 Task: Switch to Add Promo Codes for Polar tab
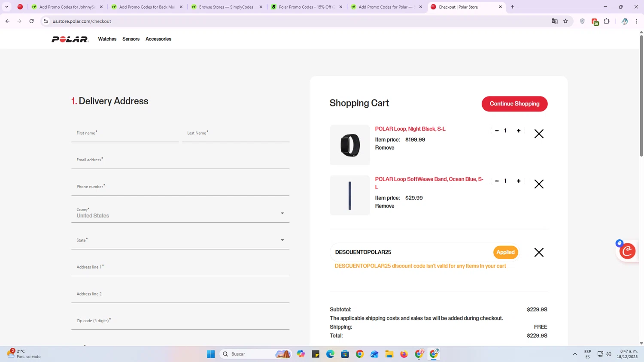click(386, 7)
